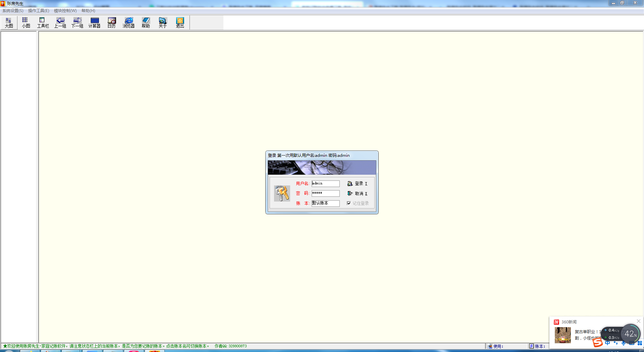Click the Sogou input method icon
This screenshot has width=644, height=352.
tap(598, 343)
